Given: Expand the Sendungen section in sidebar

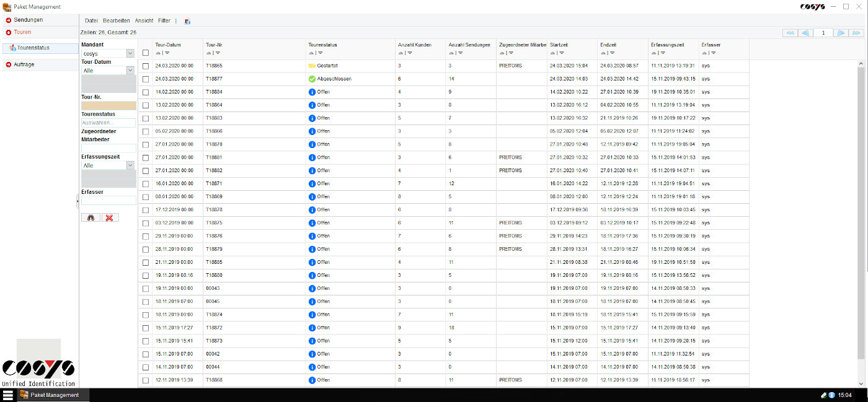Looking at the screenshot, I should coord(28,20).
